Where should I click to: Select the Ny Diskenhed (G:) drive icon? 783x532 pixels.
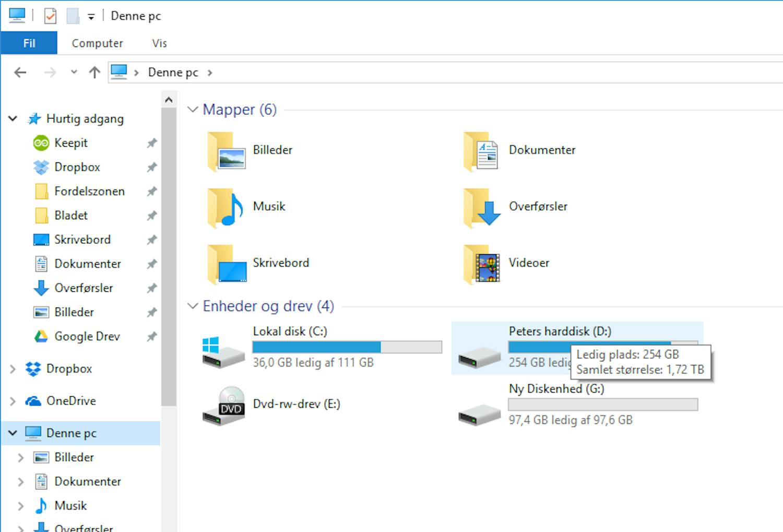click(479, 414)
